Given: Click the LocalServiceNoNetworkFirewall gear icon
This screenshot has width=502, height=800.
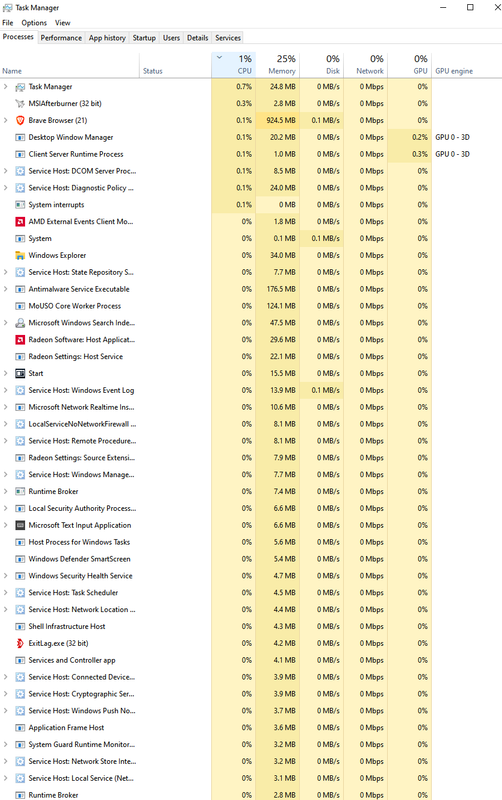Looking at the screenshot, I should coord(20,424).
